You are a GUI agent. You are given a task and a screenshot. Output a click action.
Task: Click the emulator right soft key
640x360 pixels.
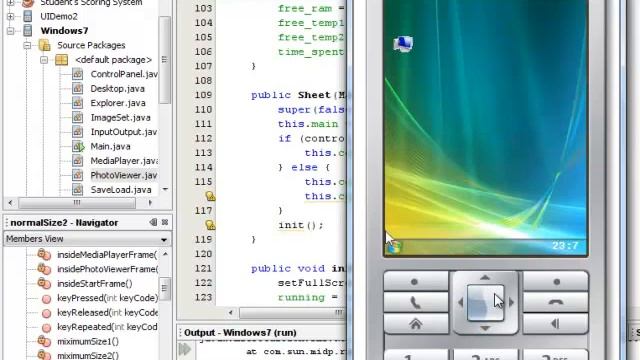tap(556, 281)
